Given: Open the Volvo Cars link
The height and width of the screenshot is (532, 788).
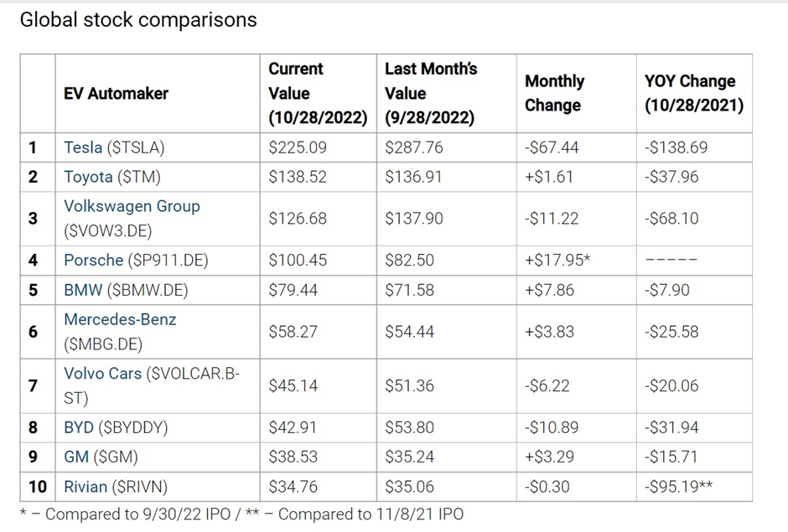Looking at the screenshot, I should (102, 374).
